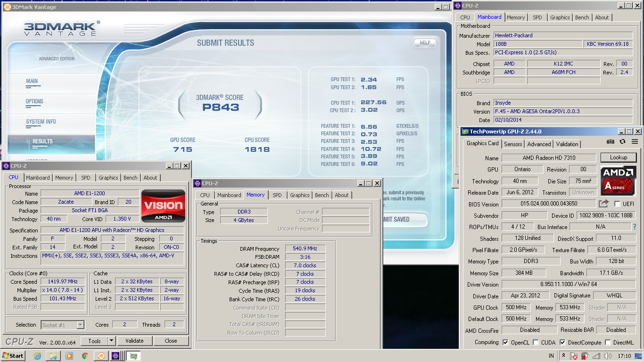Open the MAIN section in 3DMark Vantage
The width and height of the screenshot is (644, 362).
(x=32, y=81)
